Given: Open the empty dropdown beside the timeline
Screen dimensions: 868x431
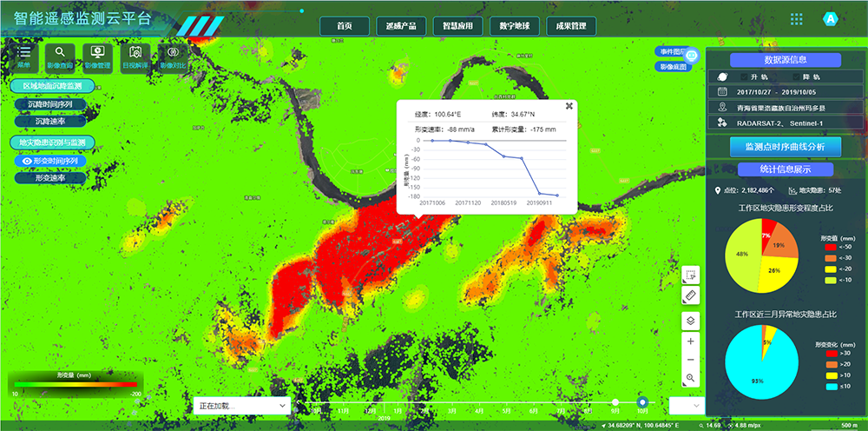Looking at the screenshot, I should (x=685, y=405).
